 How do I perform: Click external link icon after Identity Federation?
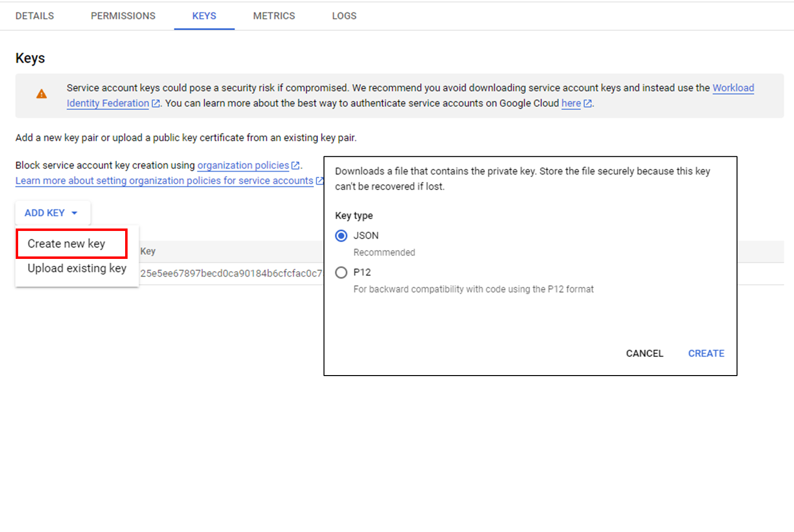click(156, 103)
